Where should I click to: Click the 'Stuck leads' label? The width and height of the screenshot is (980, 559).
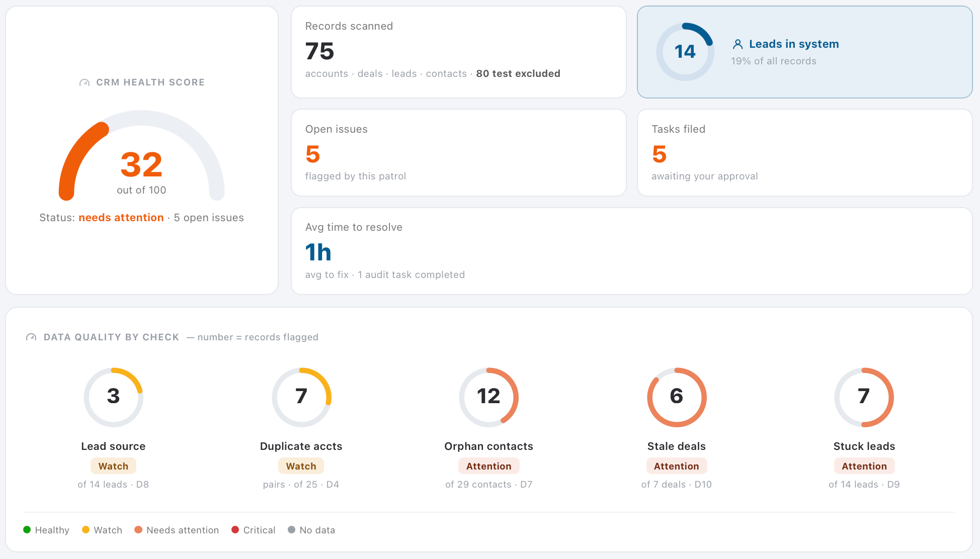pyautogui.click(x=864, y=446)
